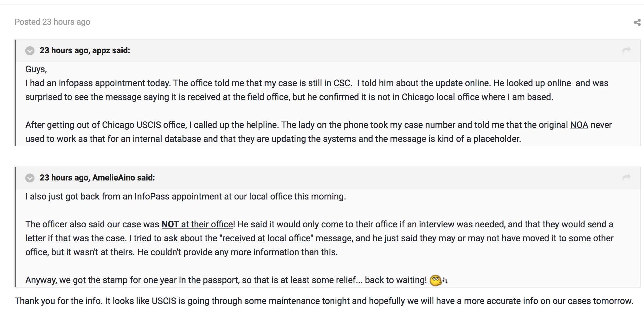
Task: Click the share icon for this post
Action: tap(637, 22)
